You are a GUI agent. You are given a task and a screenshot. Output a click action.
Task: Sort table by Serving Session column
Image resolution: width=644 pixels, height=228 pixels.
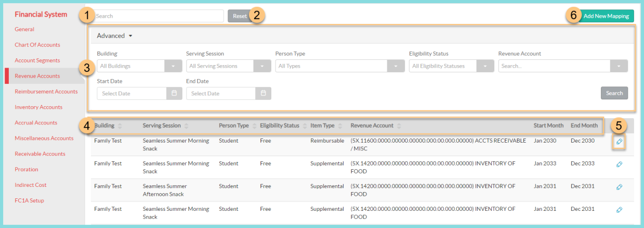[187, 126]
